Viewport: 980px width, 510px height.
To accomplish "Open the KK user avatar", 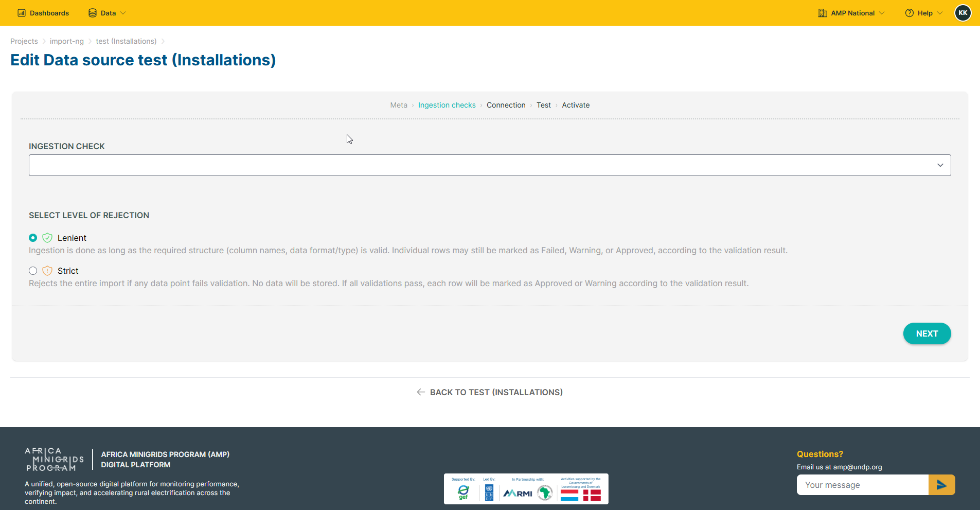I will pyautogui.click(x=963, y=13).
